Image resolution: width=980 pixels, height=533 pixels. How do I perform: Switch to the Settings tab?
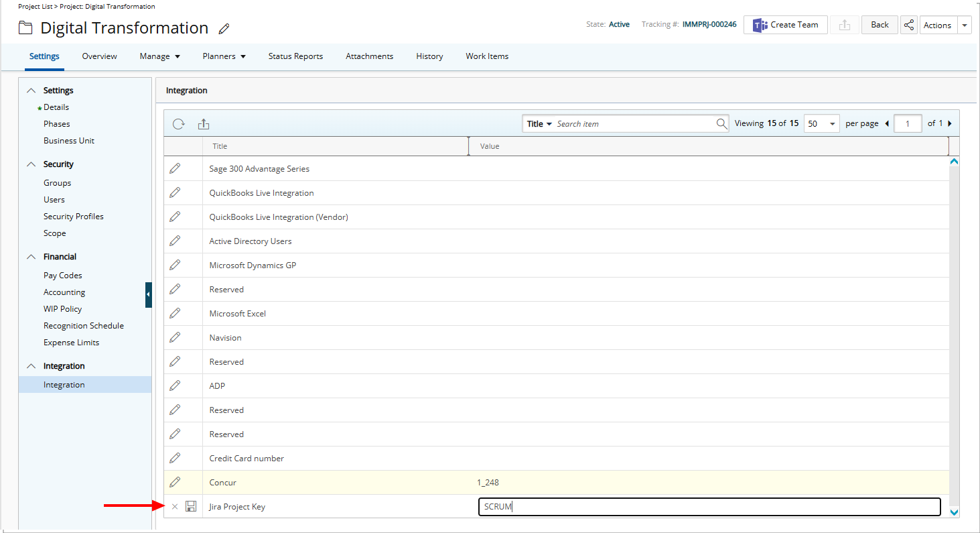tap(44, 56)
